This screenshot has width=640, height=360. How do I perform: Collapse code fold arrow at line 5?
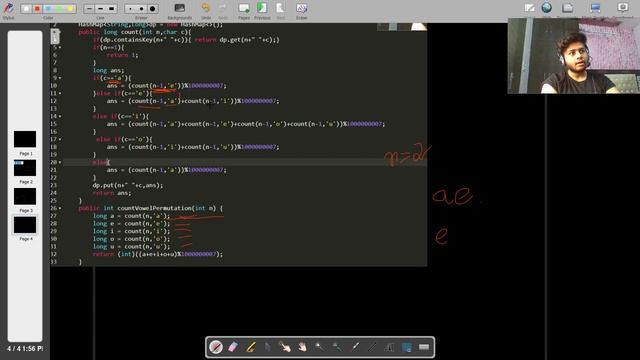pos(60,47)
